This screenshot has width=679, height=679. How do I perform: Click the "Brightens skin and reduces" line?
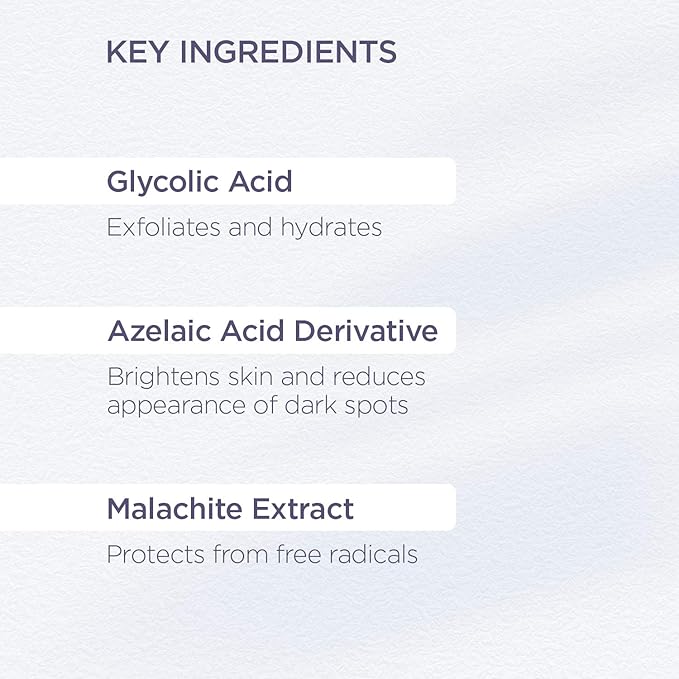[x=266, y=377]
